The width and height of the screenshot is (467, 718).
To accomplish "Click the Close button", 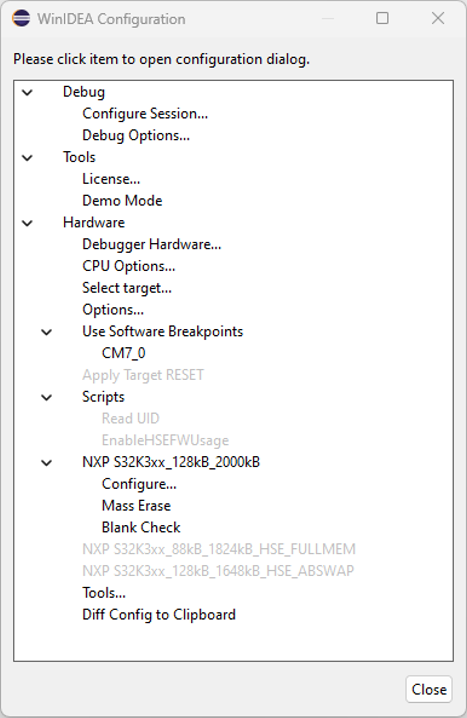I will 429,689.
